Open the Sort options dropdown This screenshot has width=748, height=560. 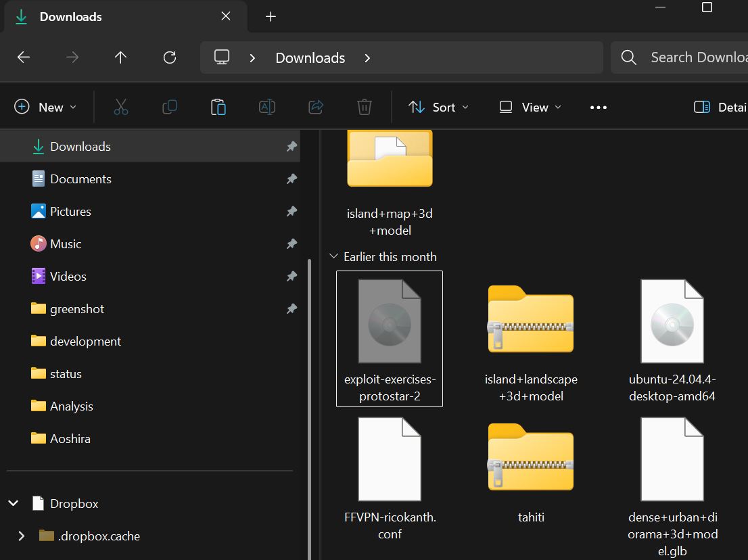coord(438,107)
